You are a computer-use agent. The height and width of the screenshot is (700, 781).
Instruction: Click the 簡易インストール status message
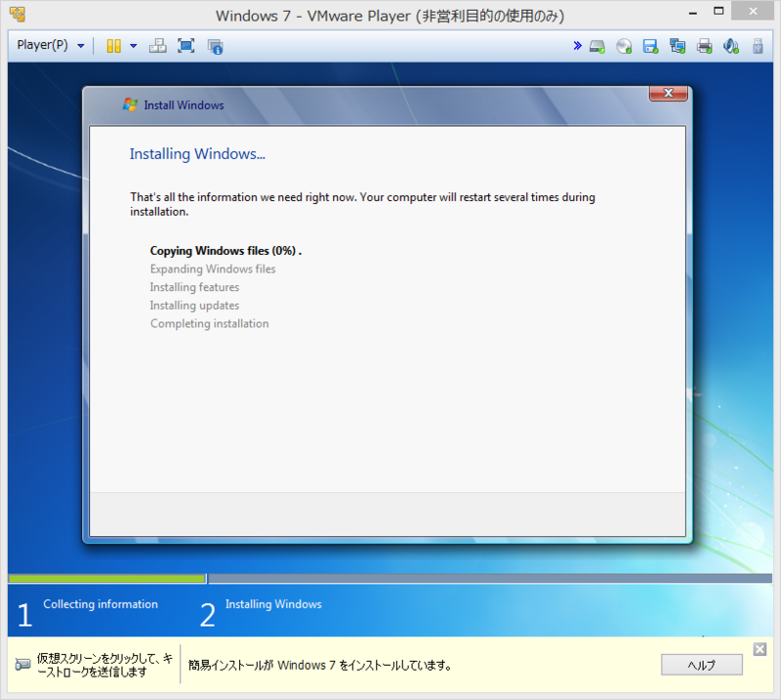[x=320, y=665]
